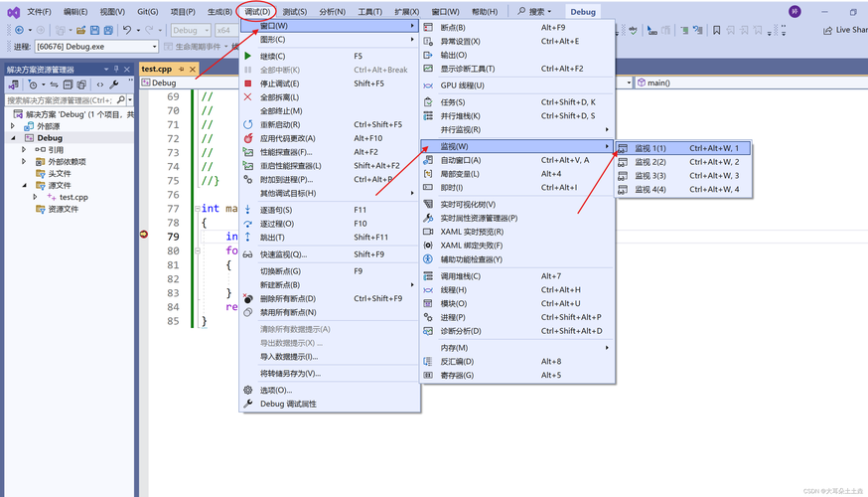Click the breakpoint marker on line 79
This screenshot has height=497, width=868.
[x=144, y=235]
